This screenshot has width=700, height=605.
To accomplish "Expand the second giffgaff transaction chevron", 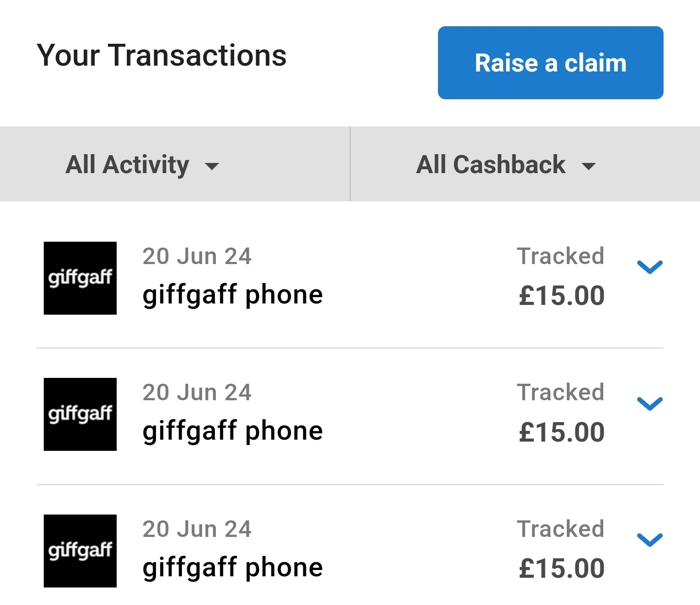I will click(x=650, y=404).
